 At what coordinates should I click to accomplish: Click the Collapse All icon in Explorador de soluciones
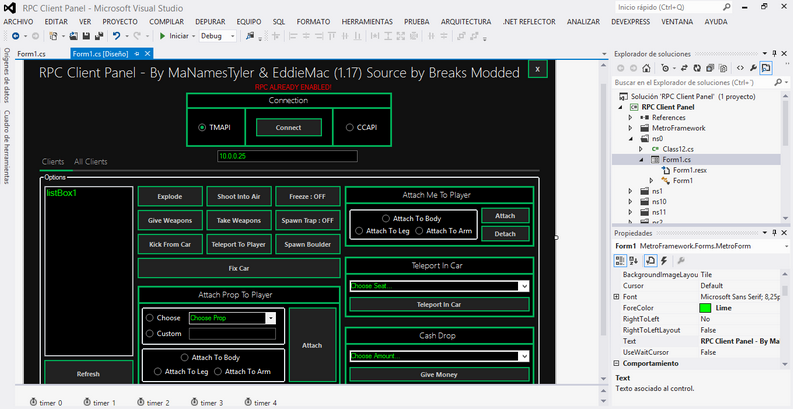(x=710, y=68)
